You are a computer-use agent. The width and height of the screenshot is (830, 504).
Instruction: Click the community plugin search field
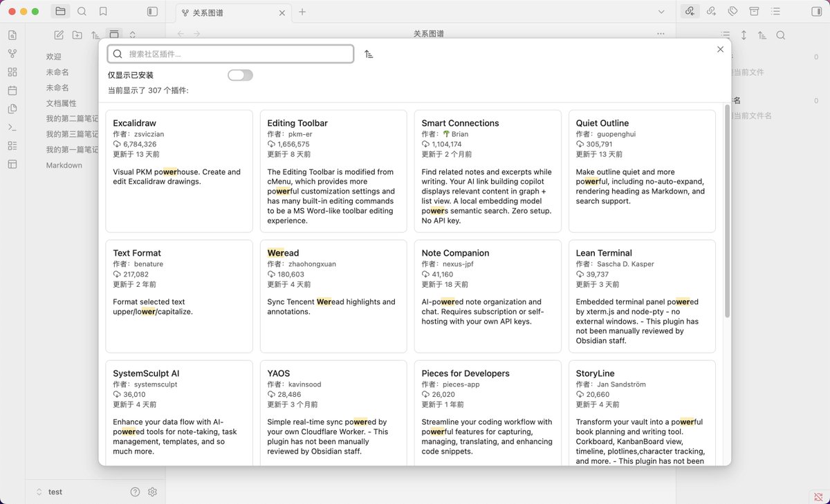coord(230,54)
